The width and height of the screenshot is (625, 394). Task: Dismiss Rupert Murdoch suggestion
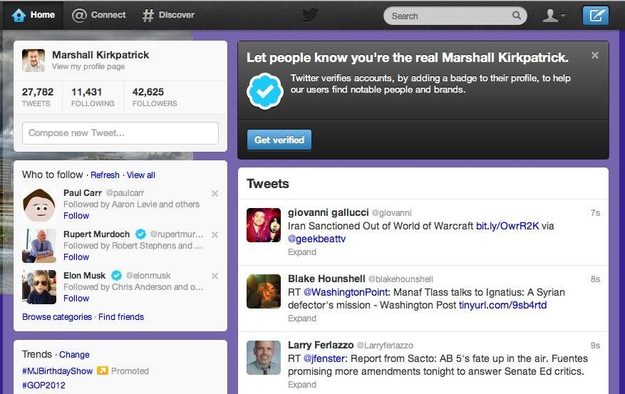coord(214,234)
